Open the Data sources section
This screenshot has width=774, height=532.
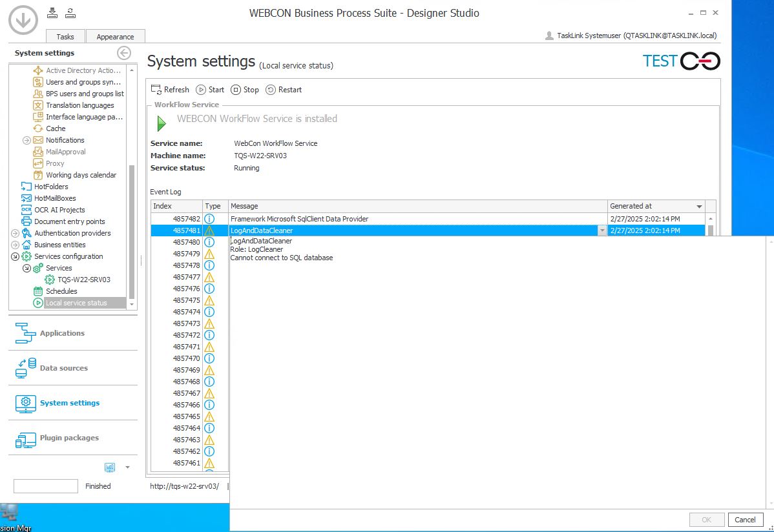coord(73,368)
